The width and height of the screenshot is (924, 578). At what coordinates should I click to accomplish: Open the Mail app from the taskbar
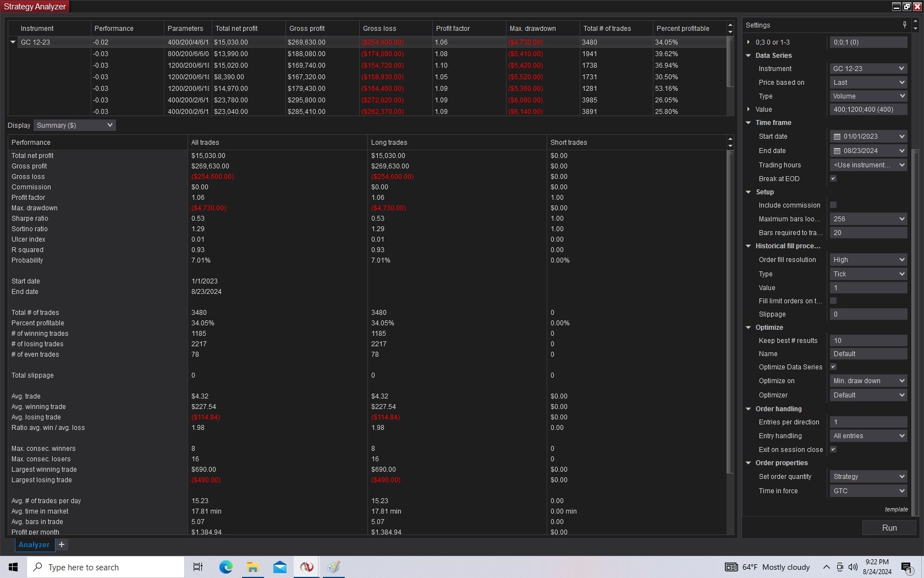click(x=279, y=567)
